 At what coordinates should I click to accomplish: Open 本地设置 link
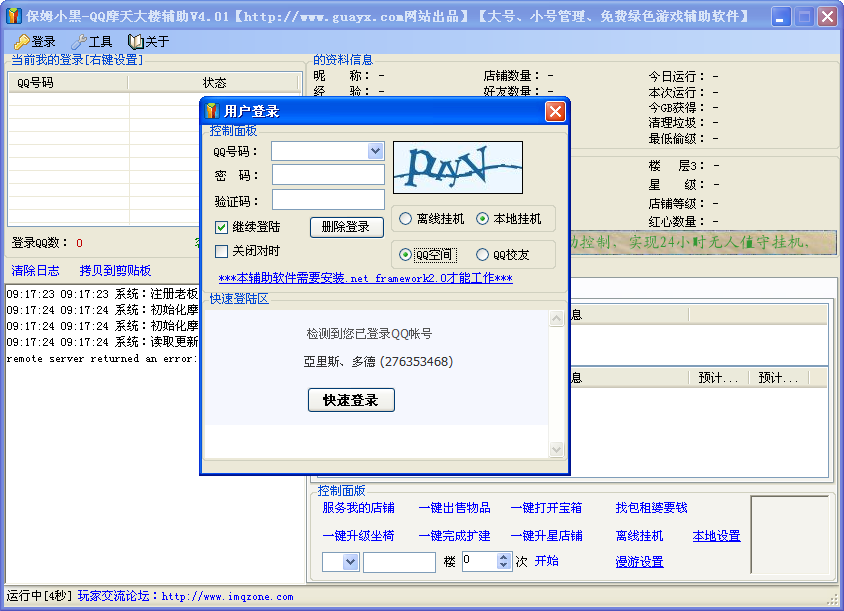pyautogui.click(x=716, y=536)
